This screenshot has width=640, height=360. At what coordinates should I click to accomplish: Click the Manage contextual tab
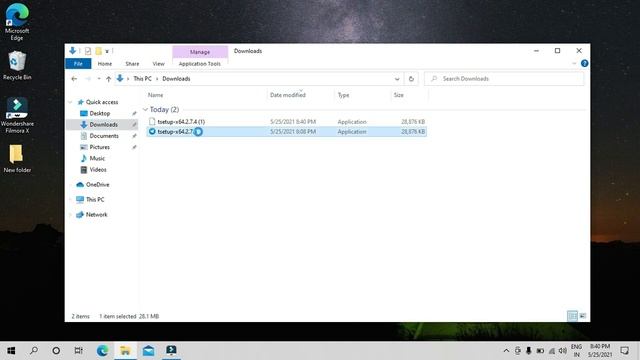click(200, 52)
